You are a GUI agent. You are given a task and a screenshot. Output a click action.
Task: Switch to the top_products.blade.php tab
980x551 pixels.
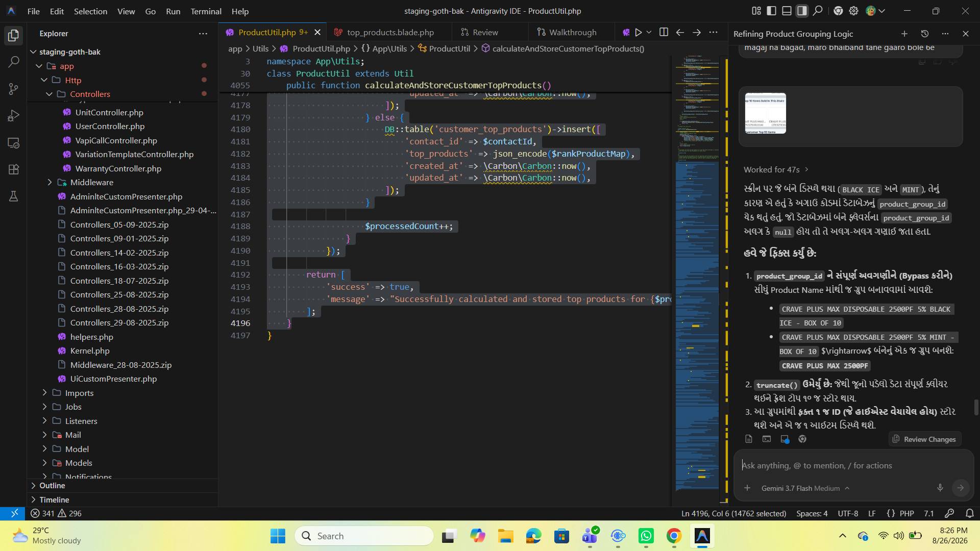tap(390, 32)
